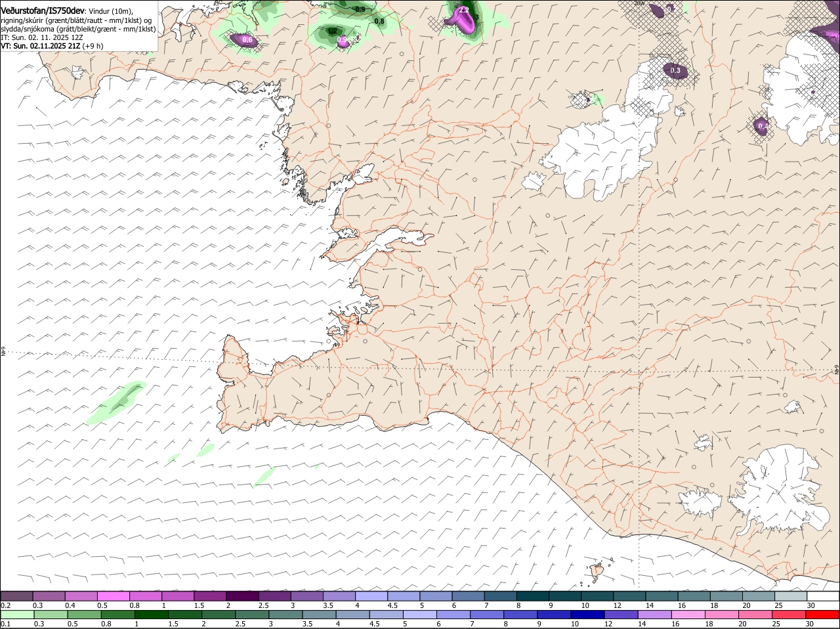Click the '0.4' value on the right-side purple patch

coord(763,125)
